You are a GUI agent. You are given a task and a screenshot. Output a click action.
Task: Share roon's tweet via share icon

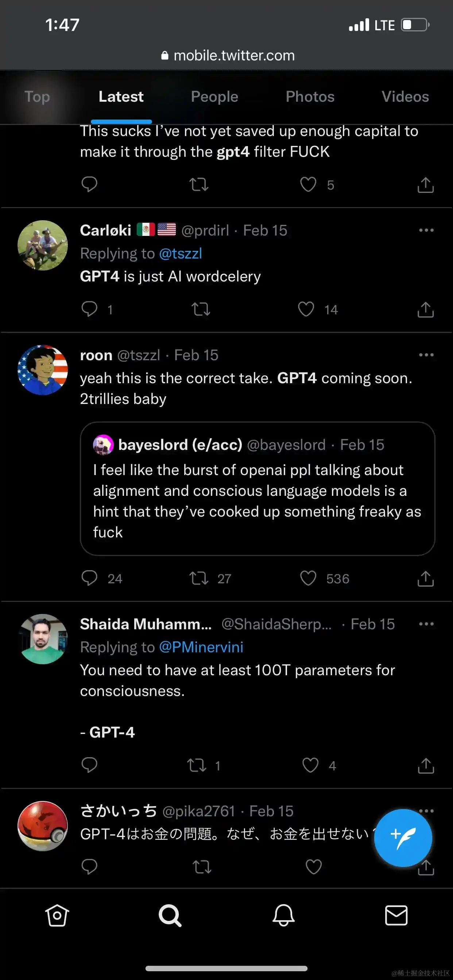[x=425, y=578]
